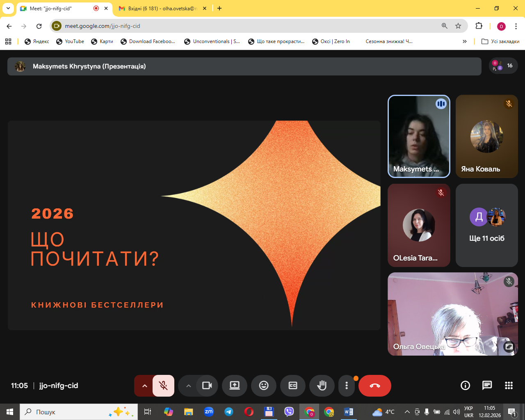Open the participants list showing 16
This screenshot has width=525, height=420.
[503, 66]
